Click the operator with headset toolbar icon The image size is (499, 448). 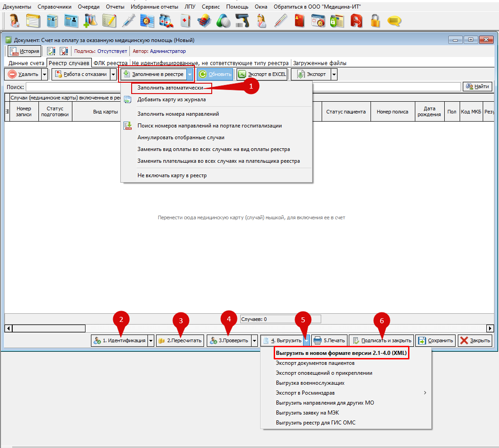tap(14, 21)
